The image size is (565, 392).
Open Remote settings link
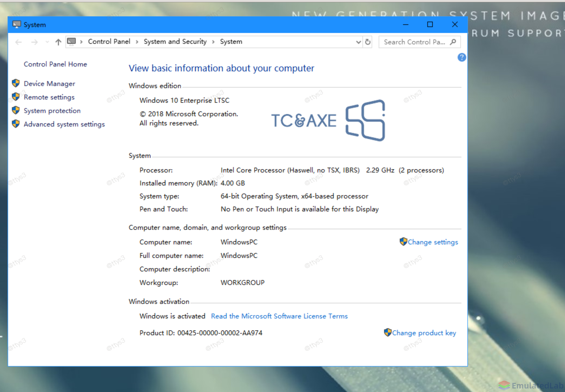coord(49,97)
